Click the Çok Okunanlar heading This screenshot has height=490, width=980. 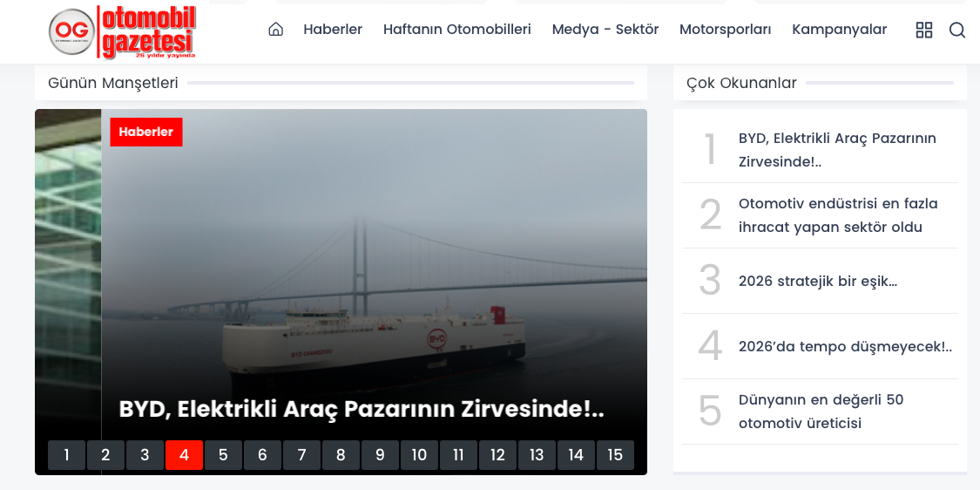click(x=741, y=83)
